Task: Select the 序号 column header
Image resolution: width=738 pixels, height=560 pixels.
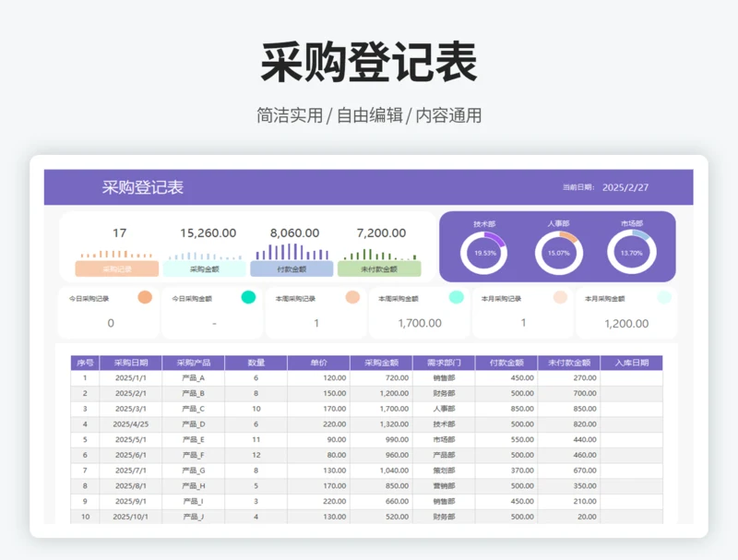Action: click(x=85, y=363)
